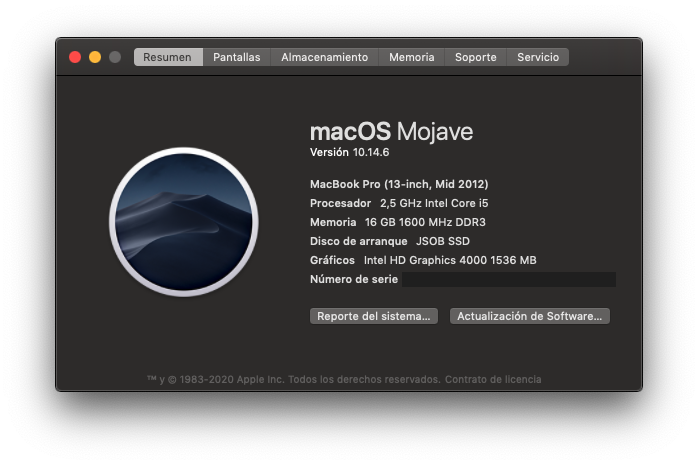Open the Pantallas tab

(x=237, y=57)
